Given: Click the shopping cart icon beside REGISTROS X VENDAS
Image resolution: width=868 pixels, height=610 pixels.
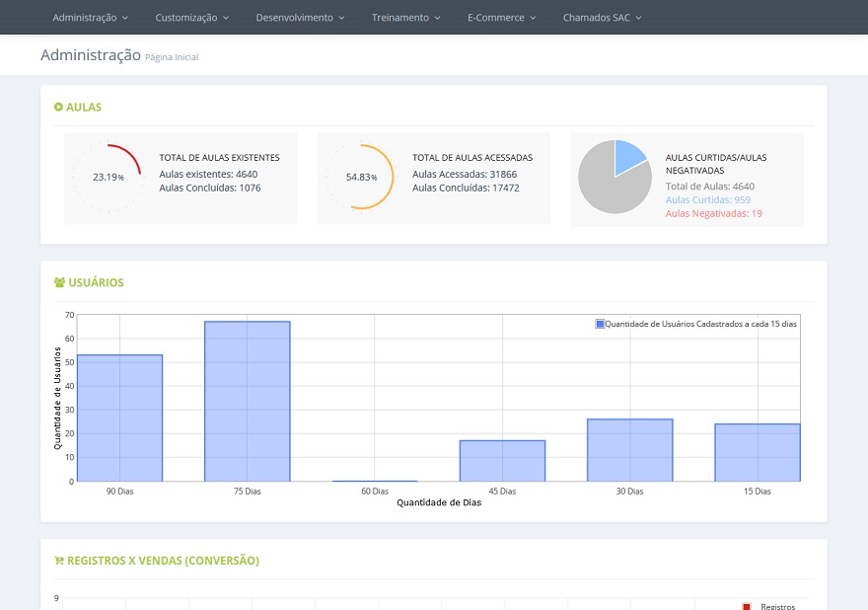Looking at the screenshot, I should click(59, 561).
